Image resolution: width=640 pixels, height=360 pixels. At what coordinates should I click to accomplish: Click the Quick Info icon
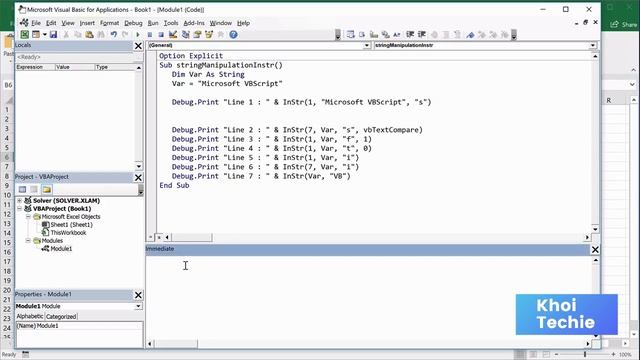(374, 35)
